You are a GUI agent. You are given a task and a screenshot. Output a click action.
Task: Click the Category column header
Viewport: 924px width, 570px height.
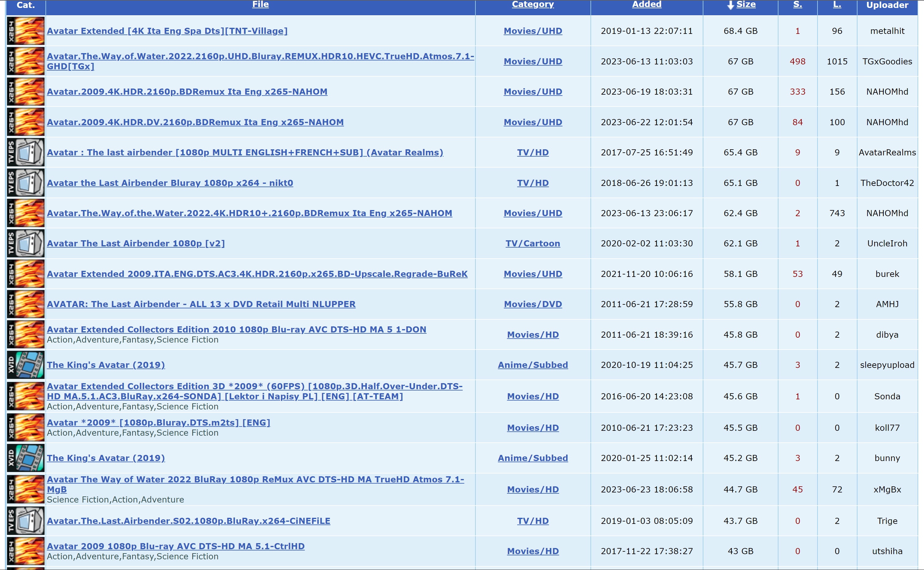[532, 5]
